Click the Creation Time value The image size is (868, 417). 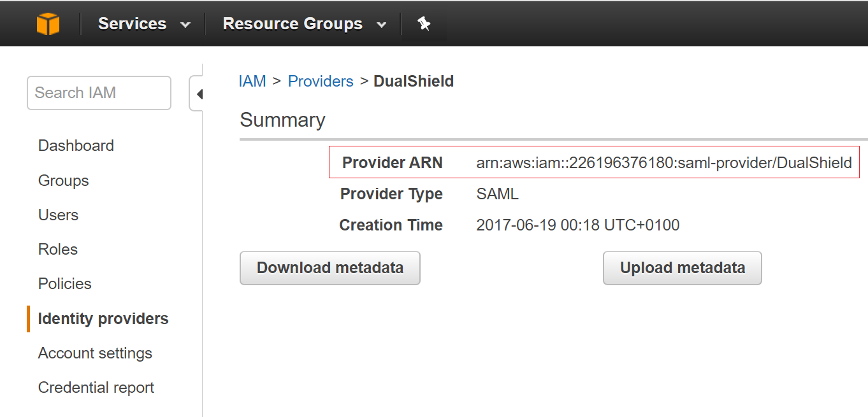click(x=577, y=225)
